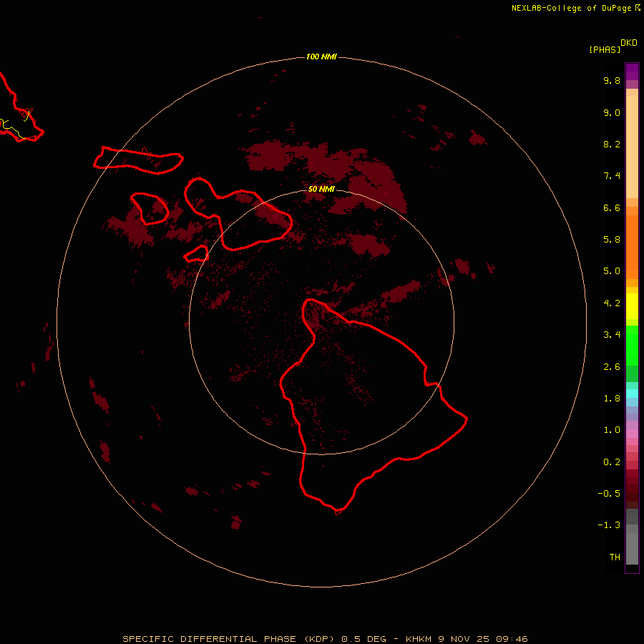Screen dimensions: 644x644
Task: Click the "[PHAS]" label above the scale
Action: (605, 50)
